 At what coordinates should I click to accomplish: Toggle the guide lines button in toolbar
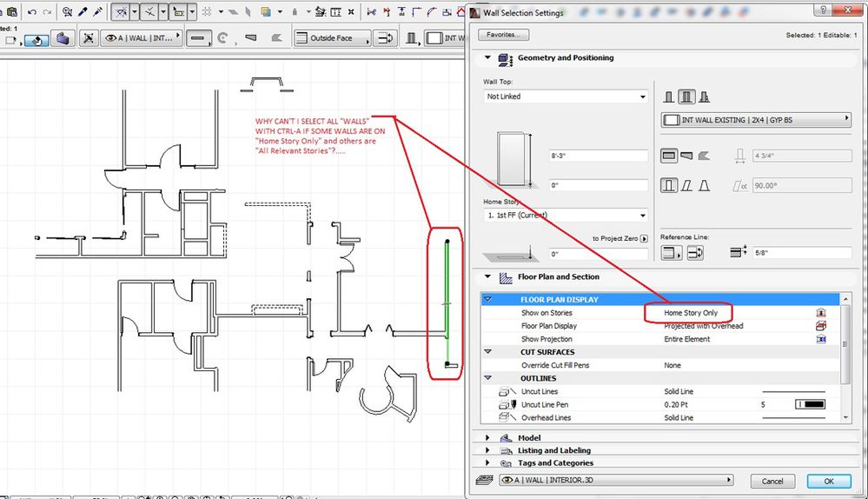[x=121, y=11]
